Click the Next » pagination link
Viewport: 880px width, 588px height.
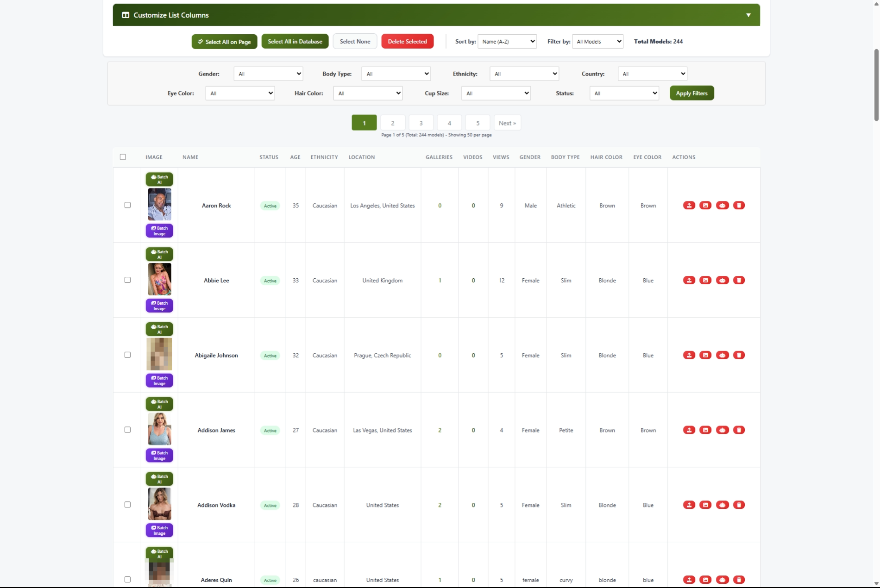[x=507, y=123]
